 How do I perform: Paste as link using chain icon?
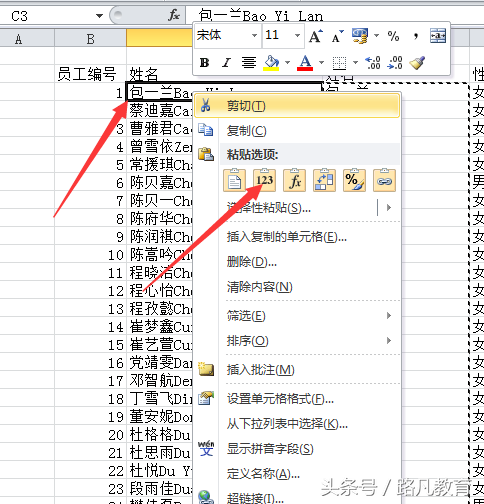384,180
